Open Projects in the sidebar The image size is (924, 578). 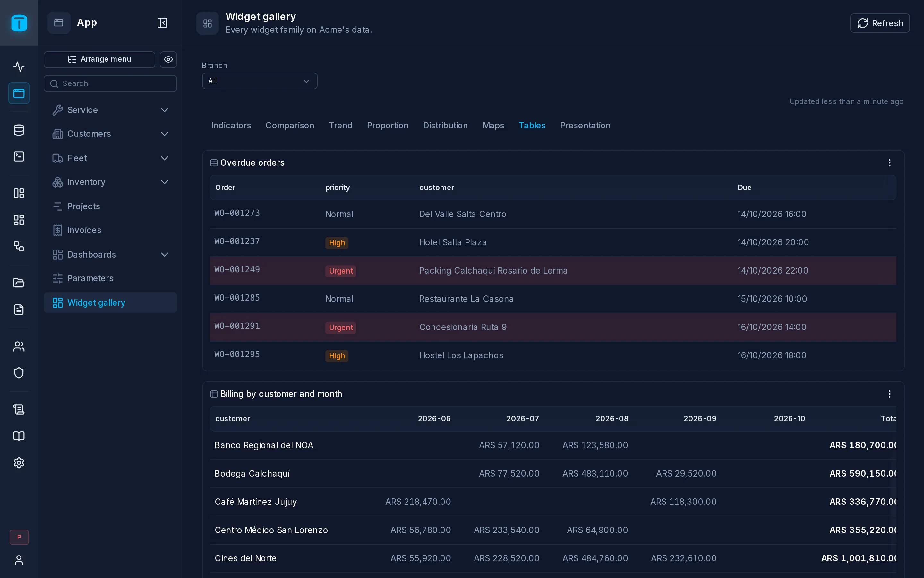point(110,206)
